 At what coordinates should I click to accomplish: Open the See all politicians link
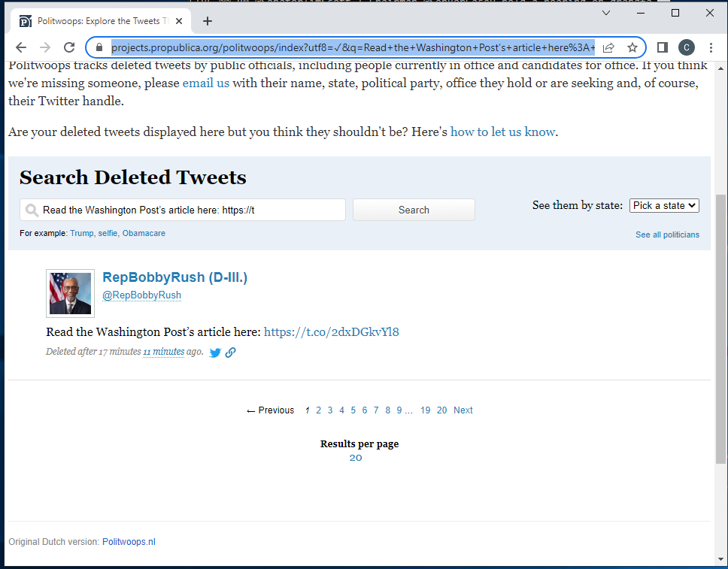tap(667, 235)
